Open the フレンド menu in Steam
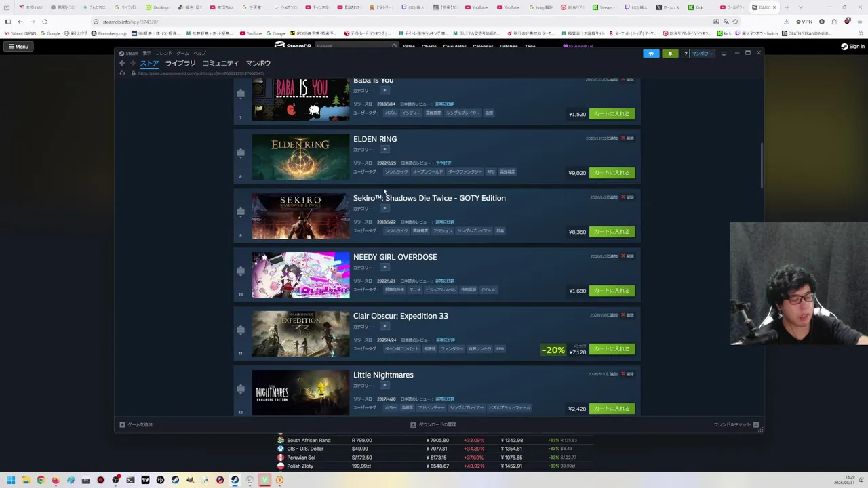The image size is (868, 488). [x=163, y=53]
